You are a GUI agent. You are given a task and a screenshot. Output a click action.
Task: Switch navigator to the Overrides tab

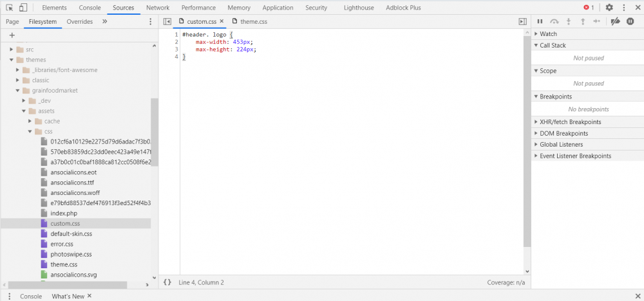pos(80,21)
